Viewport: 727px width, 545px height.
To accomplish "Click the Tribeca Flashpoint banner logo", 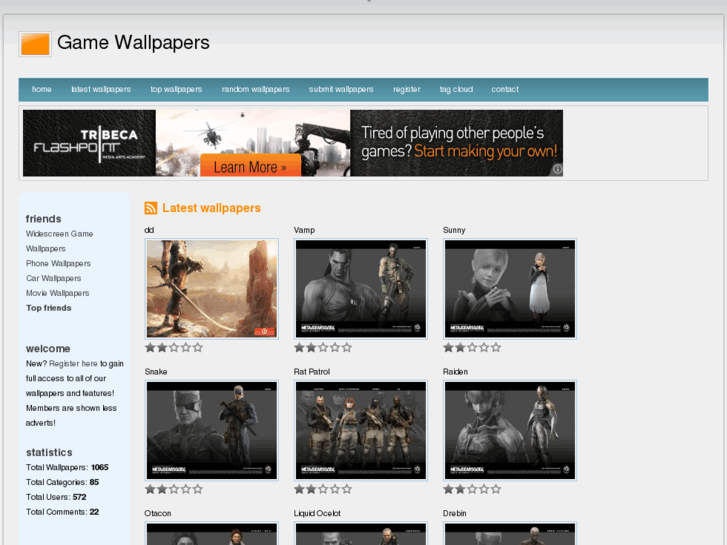I will coord(89,143).
